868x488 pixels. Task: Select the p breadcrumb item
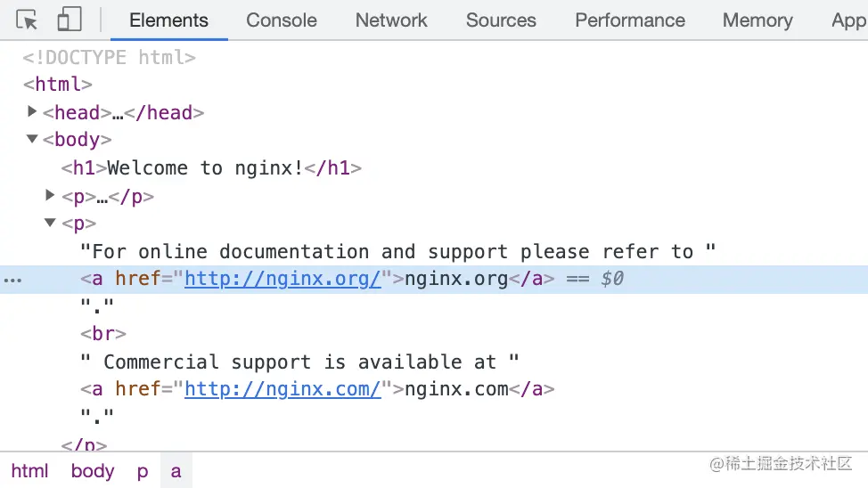coord(142,471)
